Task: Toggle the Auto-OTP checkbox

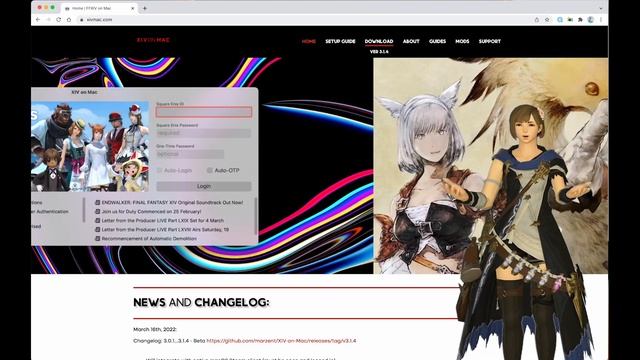Action: [x=209, y=170]
